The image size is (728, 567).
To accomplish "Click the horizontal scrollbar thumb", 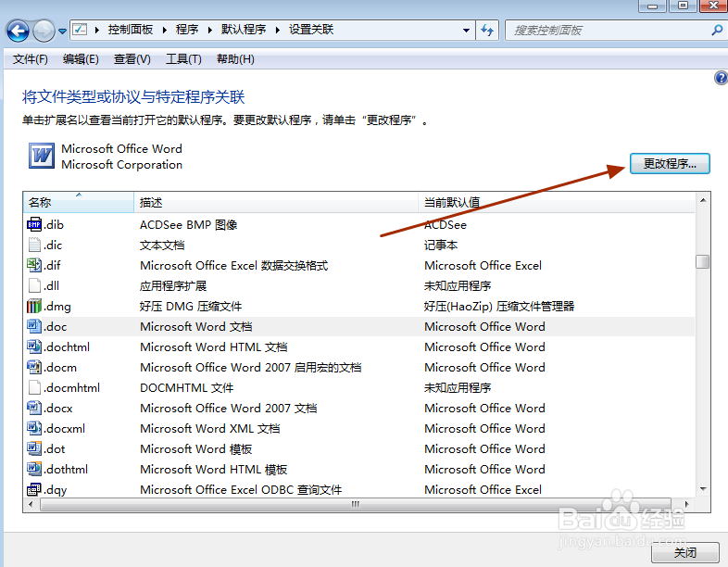I will pyautogui.click(x=355, y=504).
